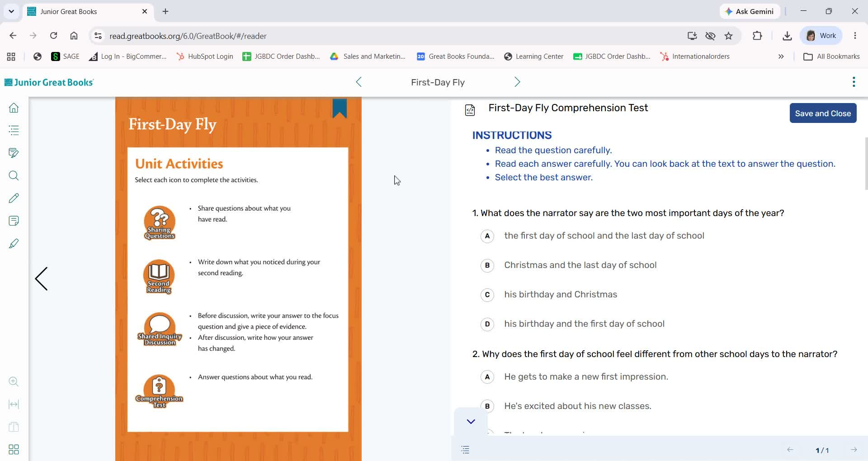Toggle the two-page book view icon
The height and width of the screenshot is (461, 868).
pyautogui.click(x=14, y=427)
